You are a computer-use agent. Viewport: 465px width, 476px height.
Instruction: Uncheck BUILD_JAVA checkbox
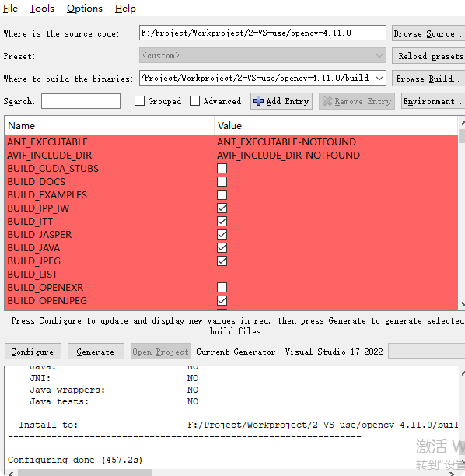pyautogui.click(x=222, y=247)
